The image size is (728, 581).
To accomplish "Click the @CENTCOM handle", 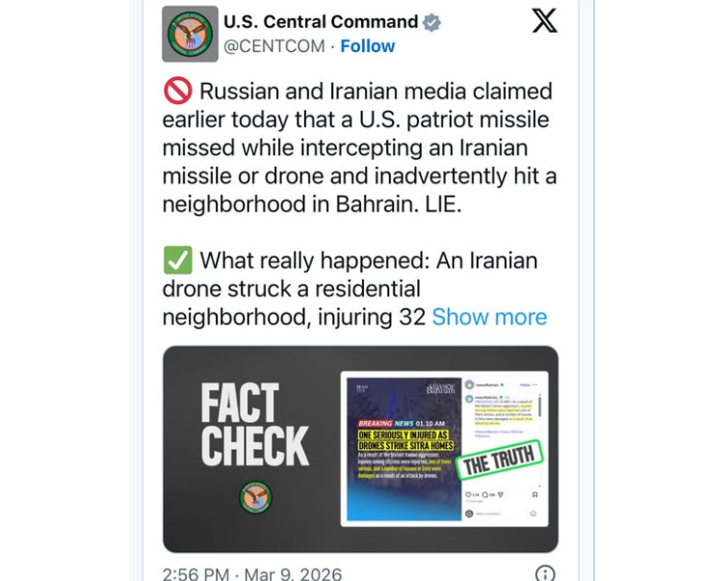I will tap(274, 46).
